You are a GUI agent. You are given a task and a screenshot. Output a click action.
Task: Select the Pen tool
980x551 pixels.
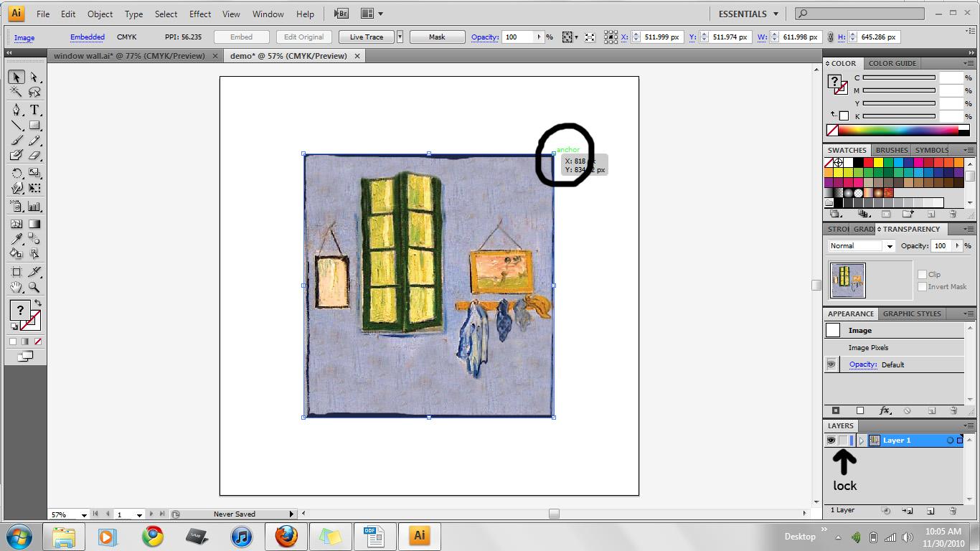tap(17, 110)
